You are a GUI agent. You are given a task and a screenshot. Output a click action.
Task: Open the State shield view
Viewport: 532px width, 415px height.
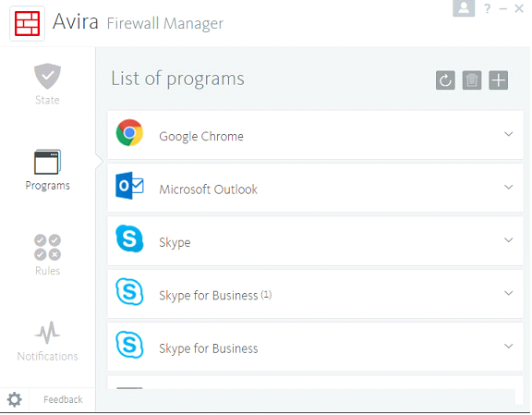click(x=47, y=76)
